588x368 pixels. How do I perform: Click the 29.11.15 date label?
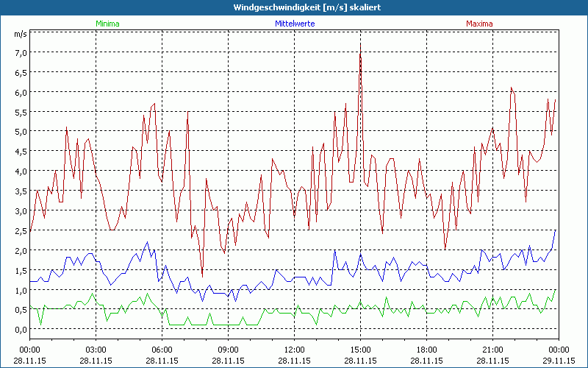558,361
